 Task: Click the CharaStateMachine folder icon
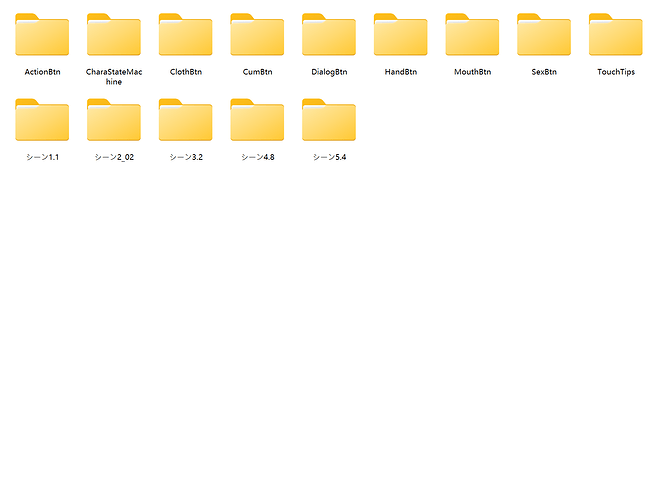(x=114, y=35)
